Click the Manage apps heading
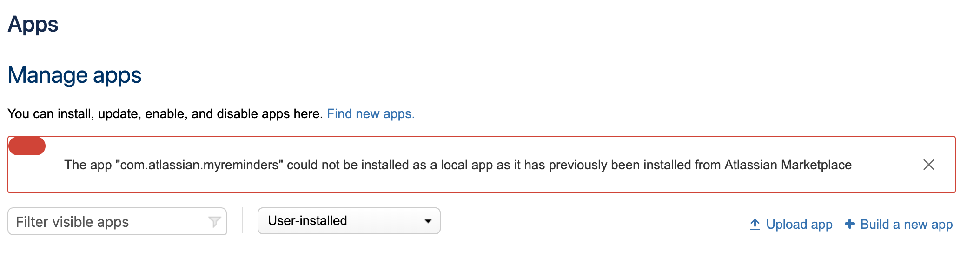This screenshot has height=265, width=980. [x=74, y=75]
